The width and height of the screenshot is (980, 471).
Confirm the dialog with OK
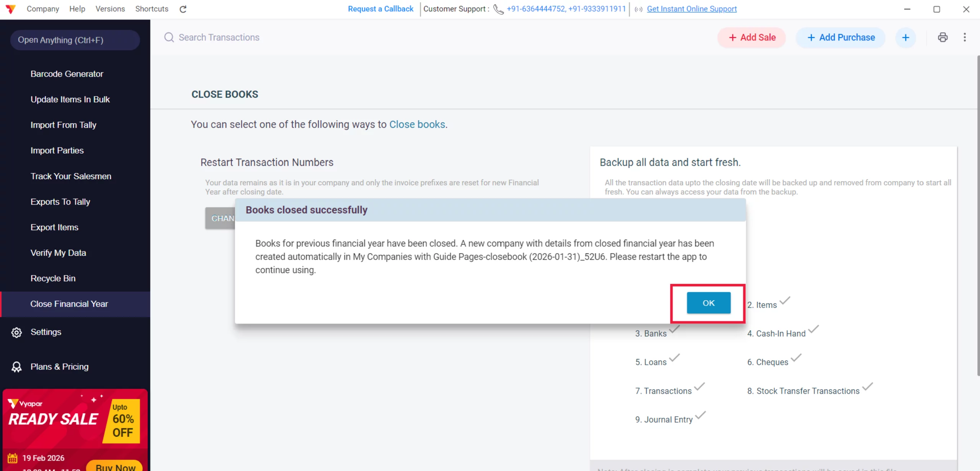point(709,303)
